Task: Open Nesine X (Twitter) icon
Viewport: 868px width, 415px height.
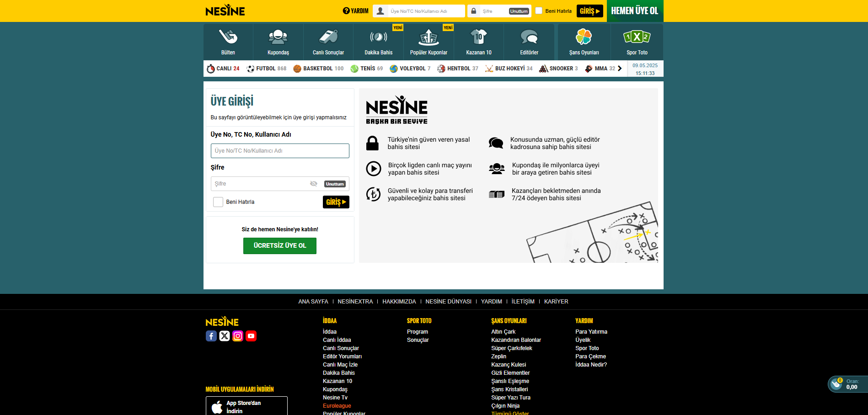Action: (x=225, y=336)
